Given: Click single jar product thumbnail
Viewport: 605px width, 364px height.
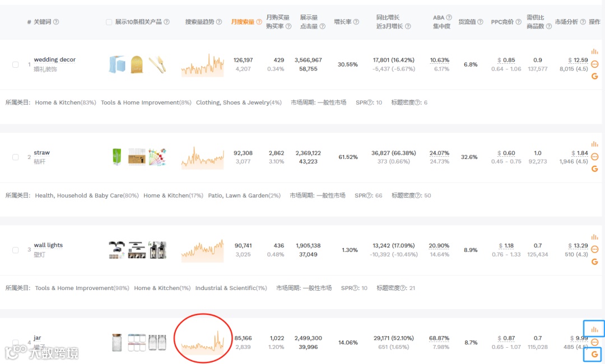Looking at the screenshot, I should point(117,342).
